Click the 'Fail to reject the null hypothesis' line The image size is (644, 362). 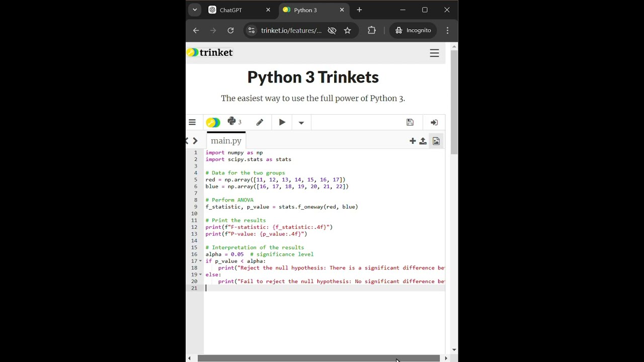coord(332,282)
